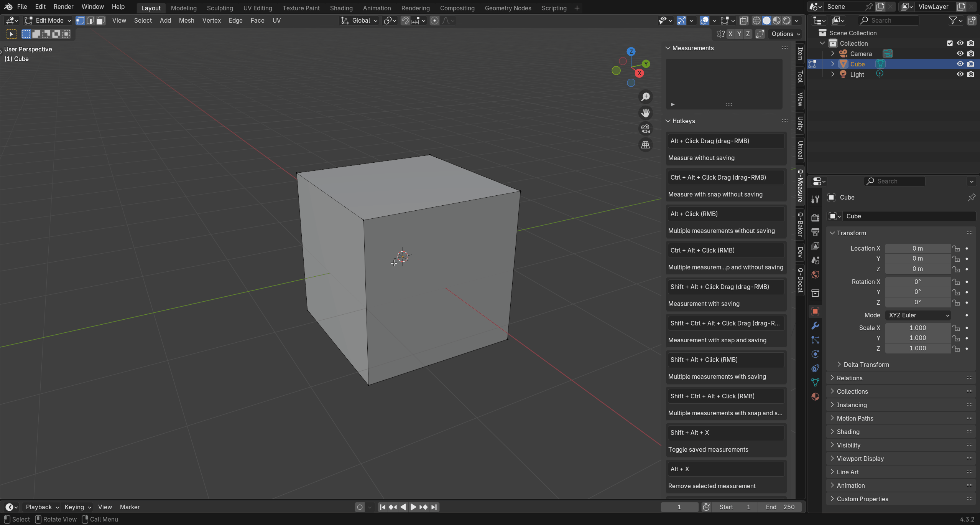980x525 pixels.
Task: Open the Q-Baker sidebar tab
Action: coord(800,224)
